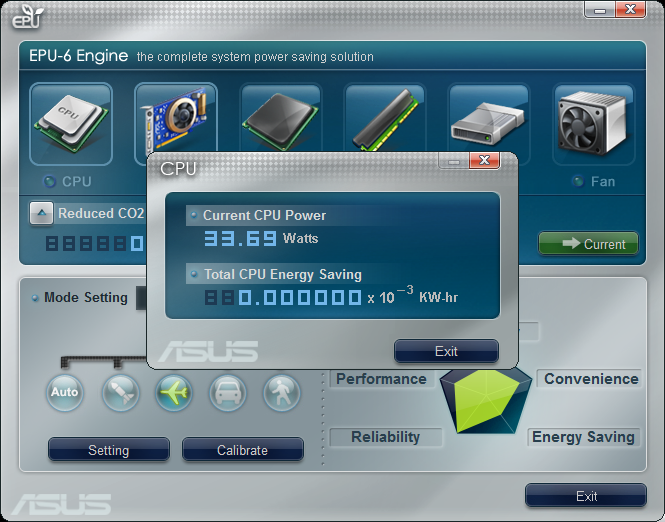Click the Energy Saving label
The image size is (665, 522).
point(583,437)
